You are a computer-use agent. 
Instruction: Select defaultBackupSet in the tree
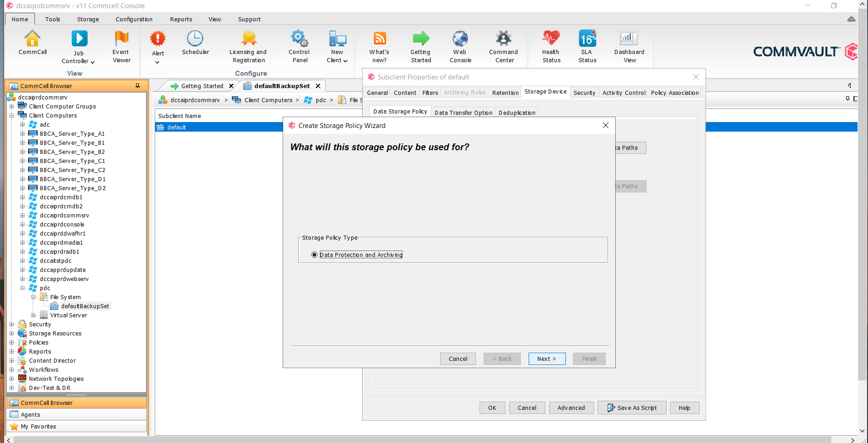point(85,306)
